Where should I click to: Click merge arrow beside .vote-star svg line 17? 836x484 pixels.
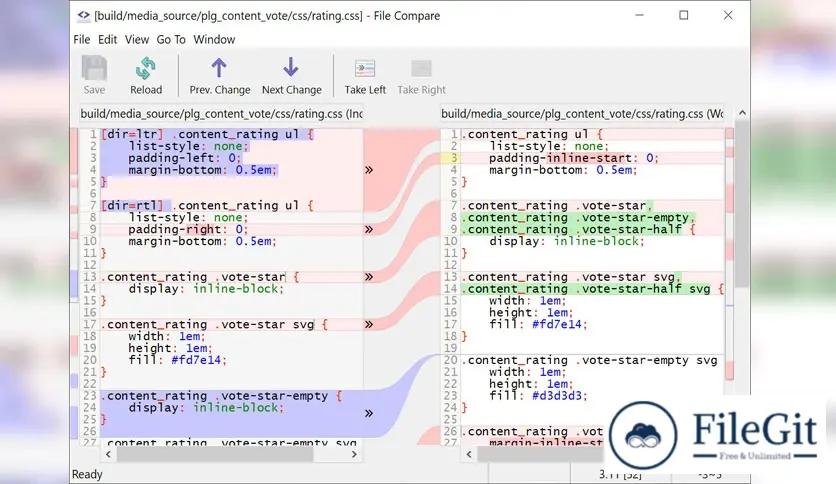point(369,324)
